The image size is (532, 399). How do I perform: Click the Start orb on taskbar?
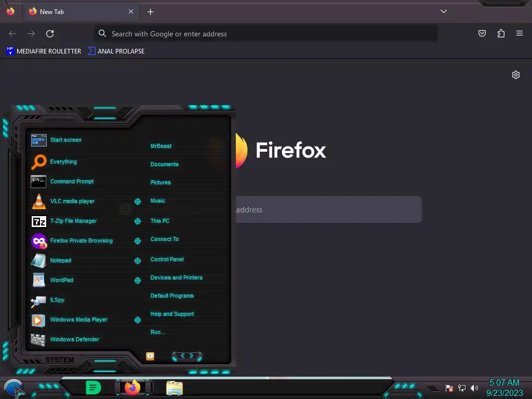14,388
